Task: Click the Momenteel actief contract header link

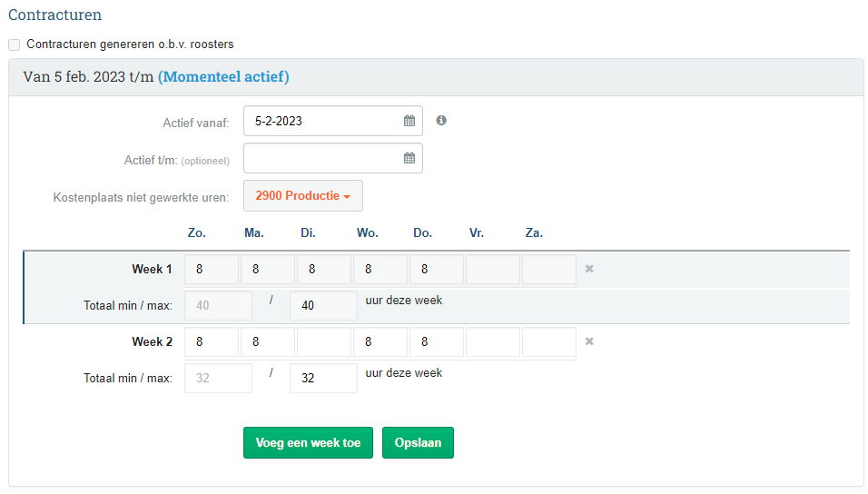Action: pos(223,77)
